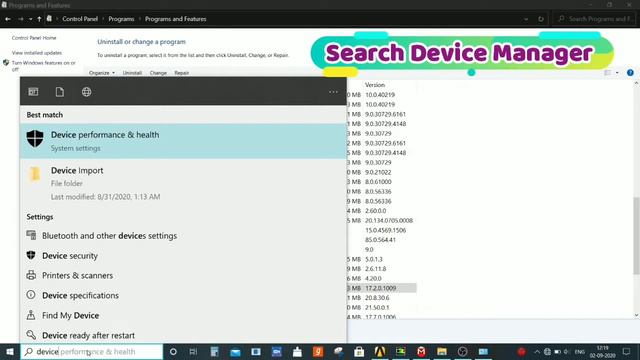The image size is (640, 360).
Task: Open search panel more options ellipsis
Action: coord(333,92)
